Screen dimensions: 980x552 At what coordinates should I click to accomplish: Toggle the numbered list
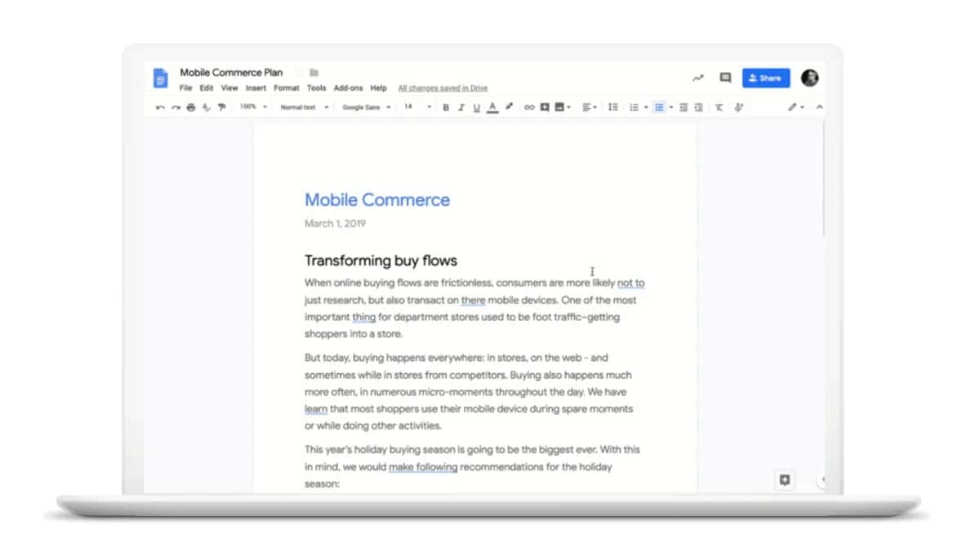(x=634, y=107)
